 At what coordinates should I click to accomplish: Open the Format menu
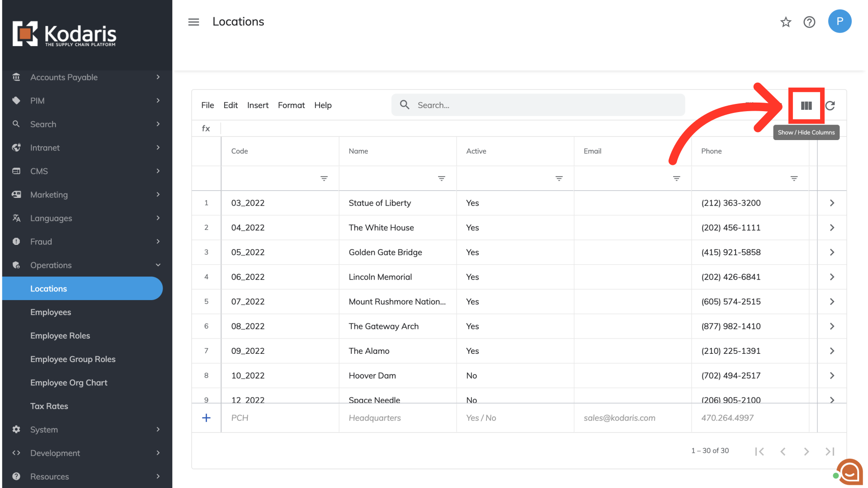[x=291, y=105]
